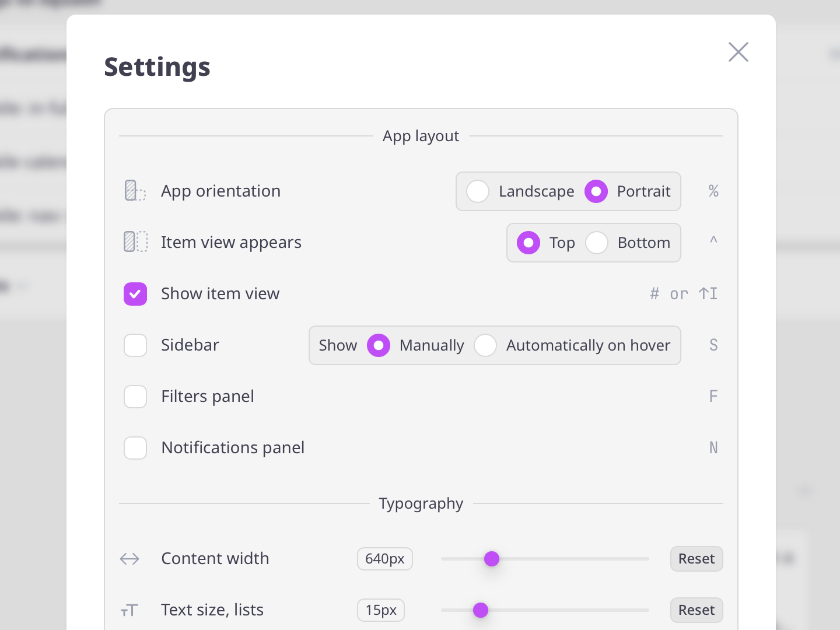Click the Text size typography icon

(x=129, y=610)
